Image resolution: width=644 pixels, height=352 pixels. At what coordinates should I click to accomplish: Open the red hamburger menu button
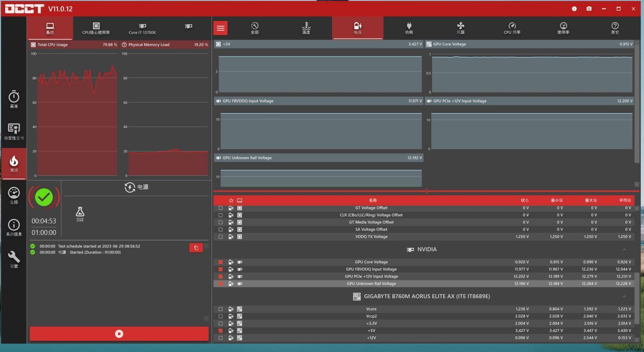coord(220,28)
